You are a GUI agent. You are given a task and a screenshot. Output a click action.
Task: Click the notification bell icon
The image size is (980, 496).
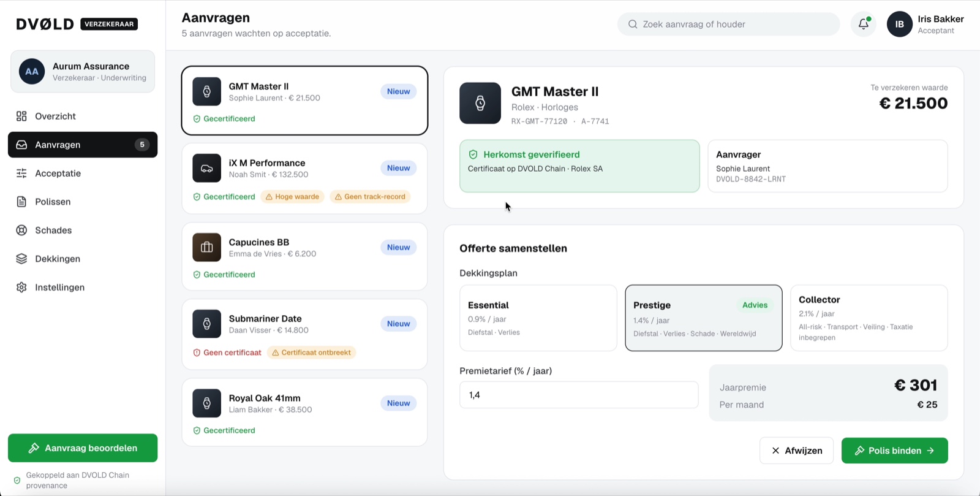point(864,24)
